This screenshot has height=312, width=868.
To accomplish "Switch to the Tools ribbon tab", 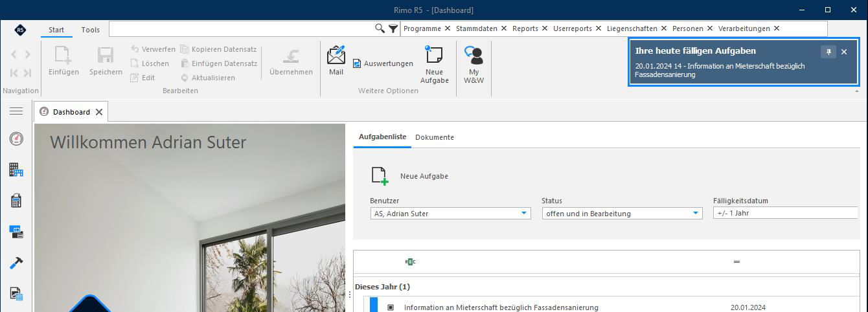I will [91, 30].
